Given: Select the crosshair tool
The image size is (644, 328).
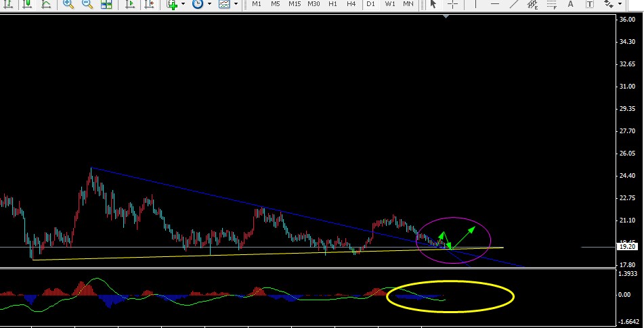Looking at the screenshot, I should (x=452, y=4).
